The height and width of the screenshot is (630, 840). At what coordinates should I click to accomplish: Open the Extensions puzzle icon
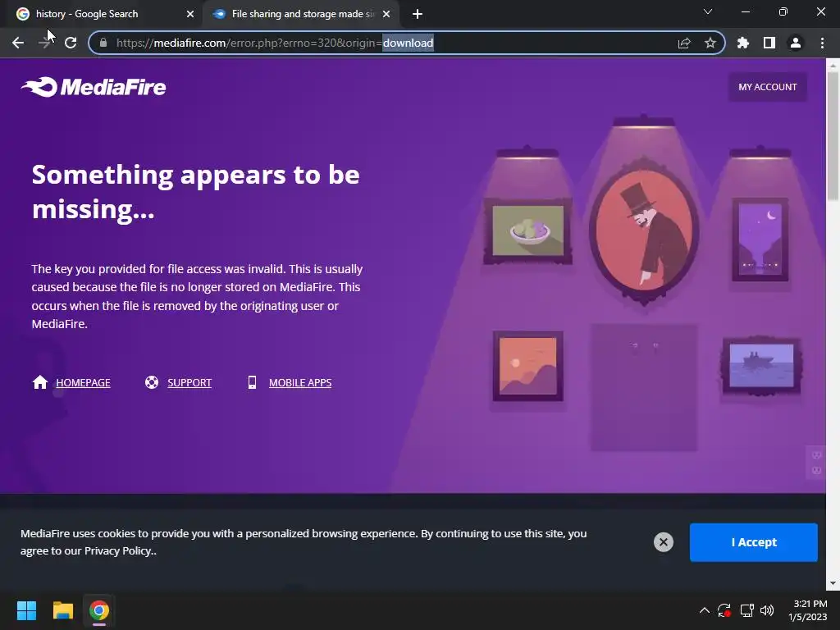click(743, 43)
